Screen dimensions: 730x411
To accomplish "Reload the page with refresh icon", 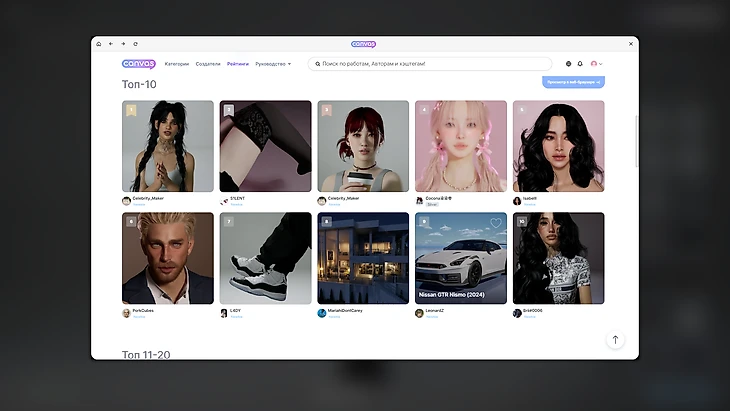I will coord(135,44).
